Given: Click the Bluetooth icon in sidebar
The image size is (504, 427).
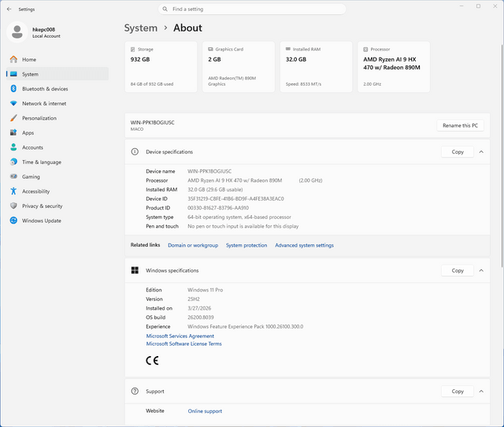Looking at the screenshot, I should click(13, 88).
